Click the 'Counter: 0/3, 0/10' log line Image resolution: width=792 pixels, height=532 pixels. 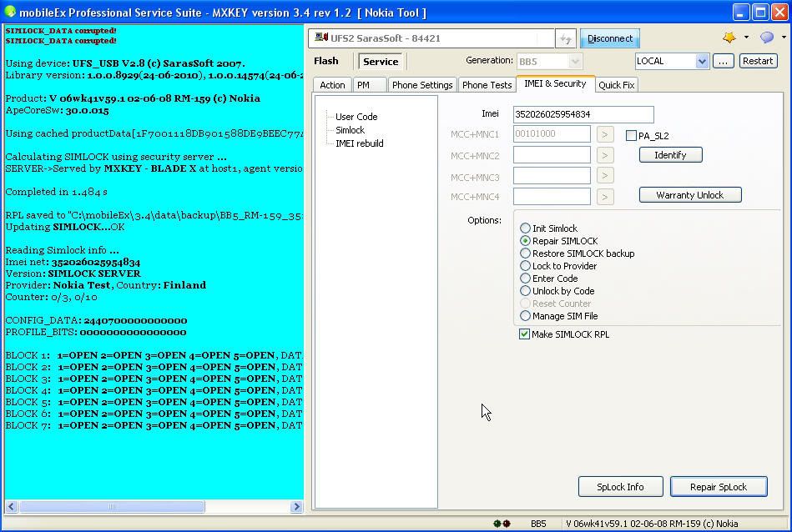pyautogui.click(x=52, y=297)
